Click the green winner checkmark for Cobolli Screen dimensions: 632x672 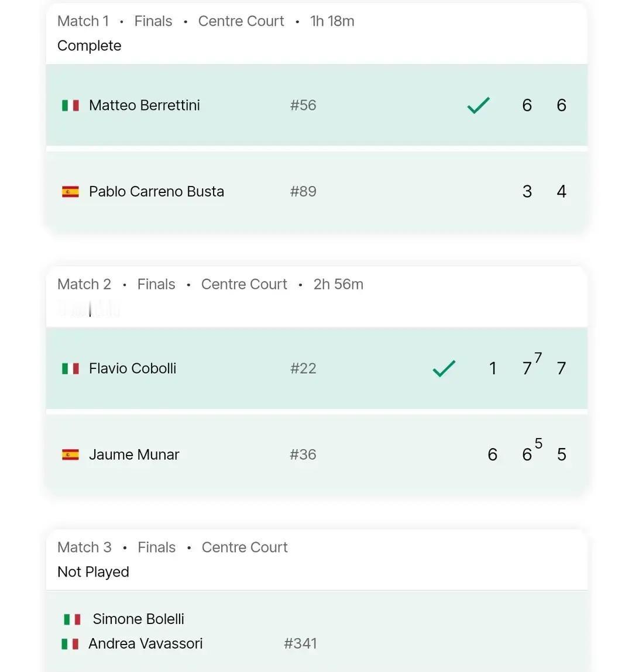444,368
